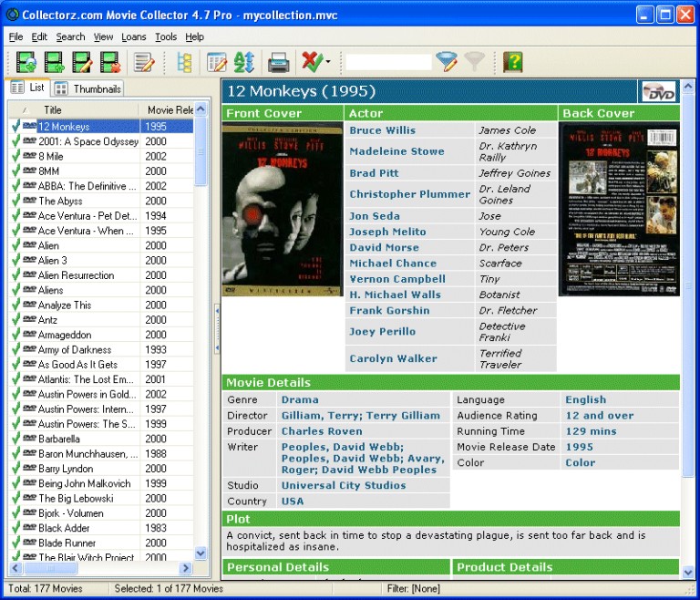Toggle the check mark for The Abyss

(15, 201)
